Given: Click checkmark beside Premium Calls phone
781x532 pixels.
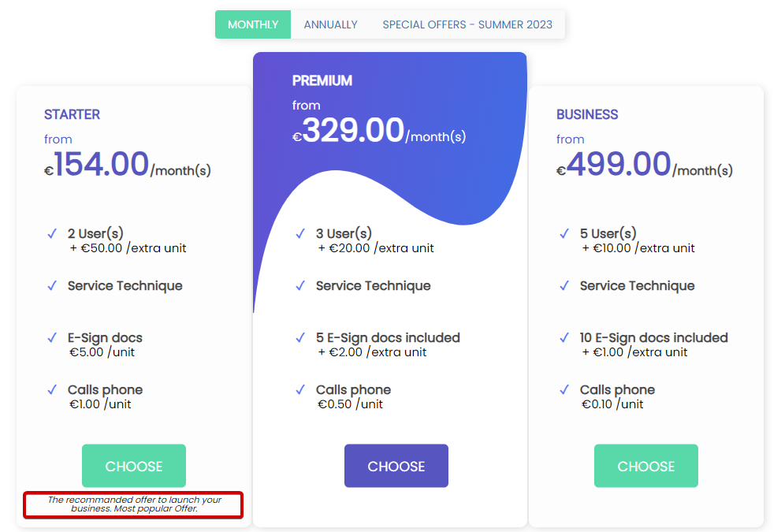Looking at the screenshot, I should [x=299, y=389].
